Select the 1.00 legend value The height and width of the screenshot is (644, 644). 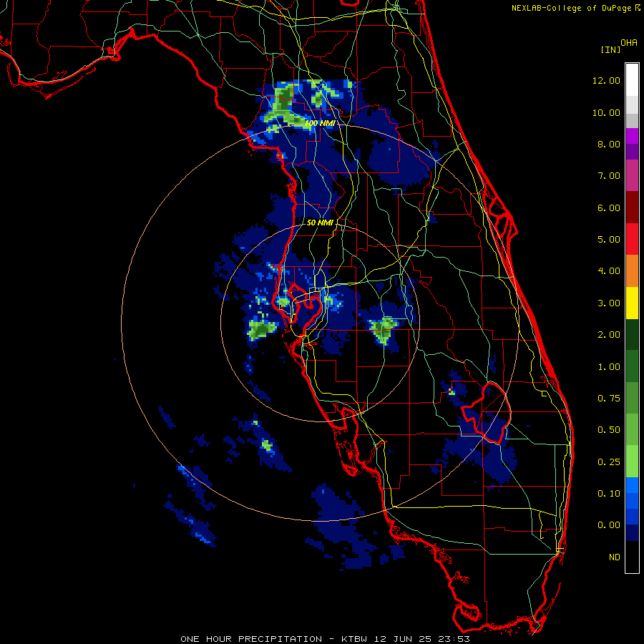point(609,367)
